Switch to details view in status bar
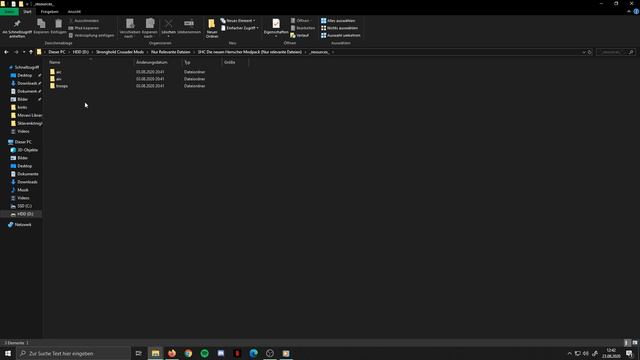Image resolution: width=640 pixels, height=360 pixels. 627,343
